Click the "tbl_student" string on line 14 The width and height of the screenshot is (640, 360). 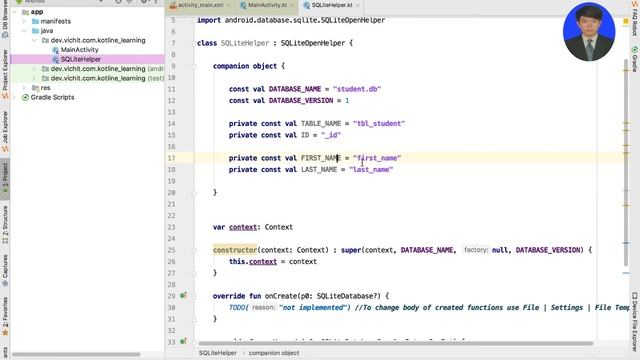click(x=379, y=124)
